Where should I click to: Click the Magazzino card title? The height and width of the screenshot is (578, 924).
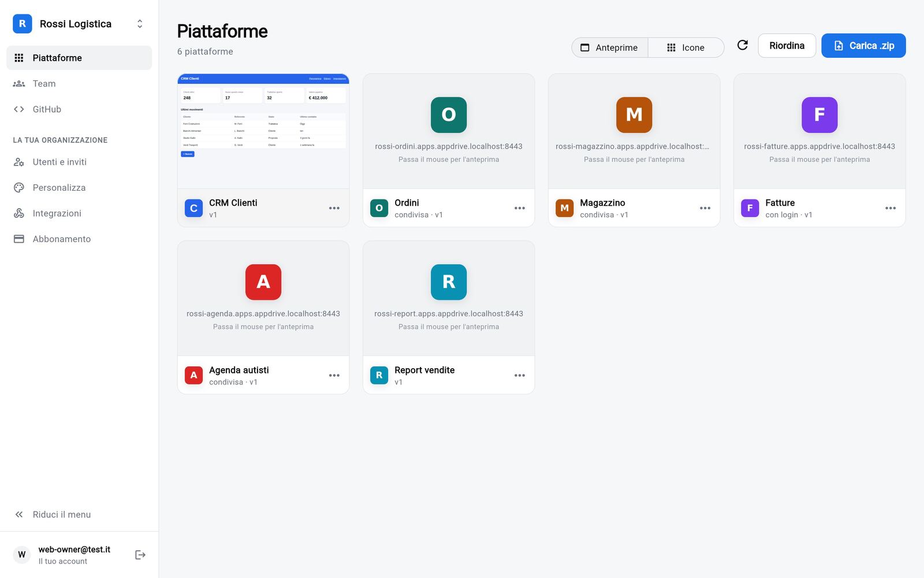click(x=602, y=203)
